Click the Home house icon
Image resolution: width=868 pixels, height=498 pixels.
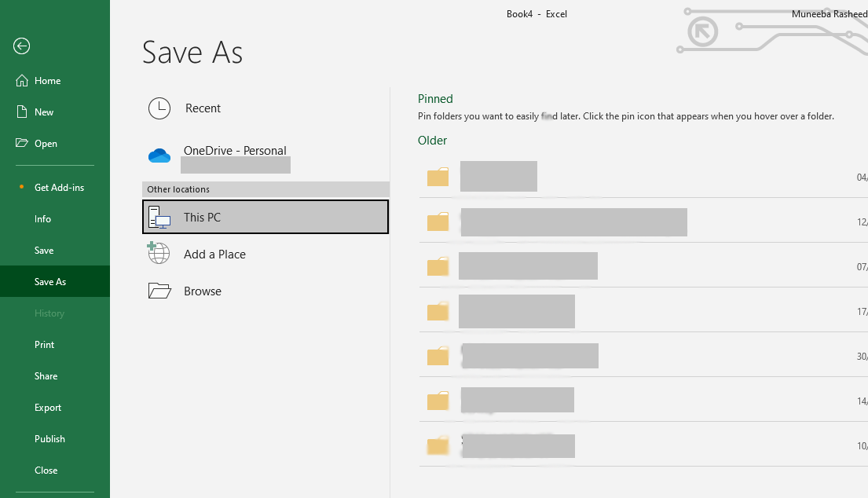tap(22, 81)
